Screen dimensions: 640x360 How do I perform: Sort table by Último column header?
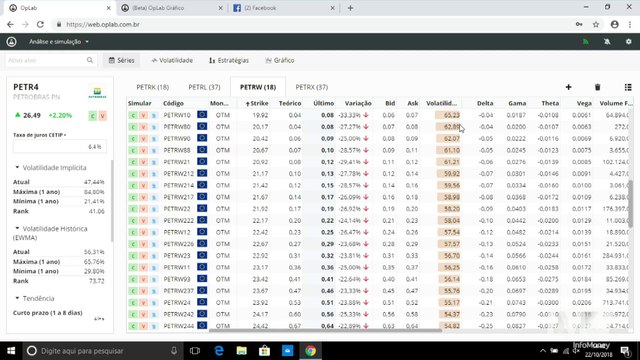(324, 104)
